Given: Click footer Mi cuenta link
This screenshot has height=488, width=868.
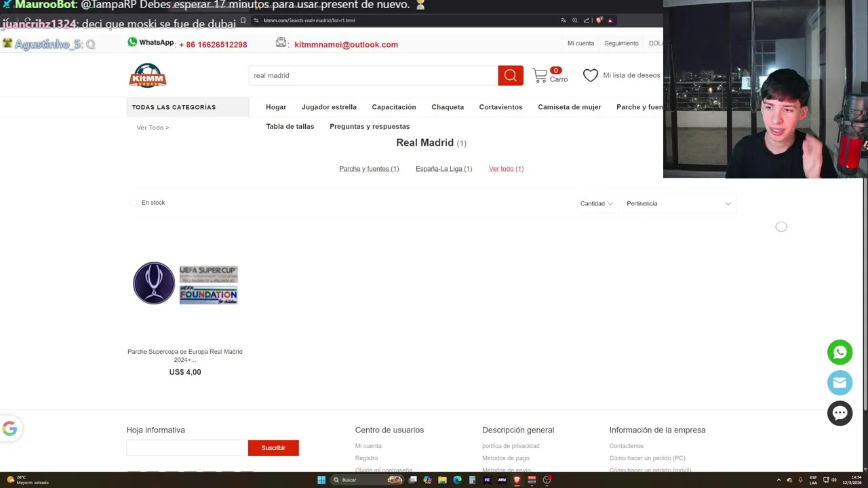Looking at the screenshot, I should pos(368,446).
